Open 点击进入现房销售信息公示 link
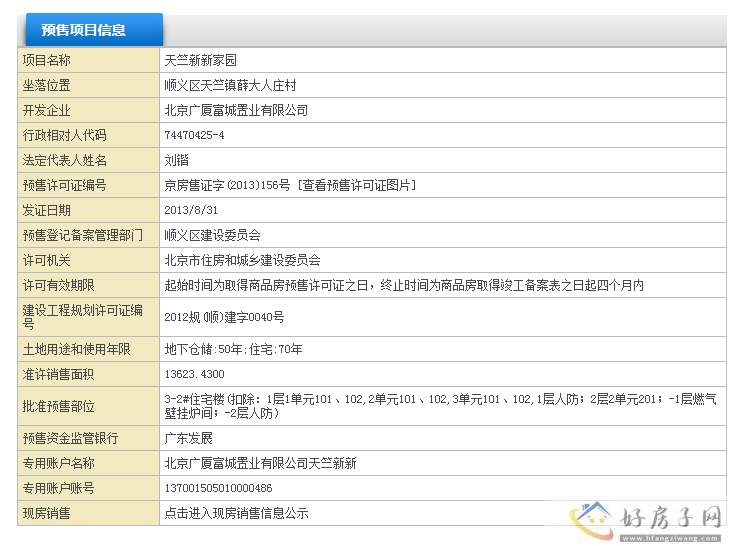Viewport: 745px width, 546px height. (x=236, y=513)
